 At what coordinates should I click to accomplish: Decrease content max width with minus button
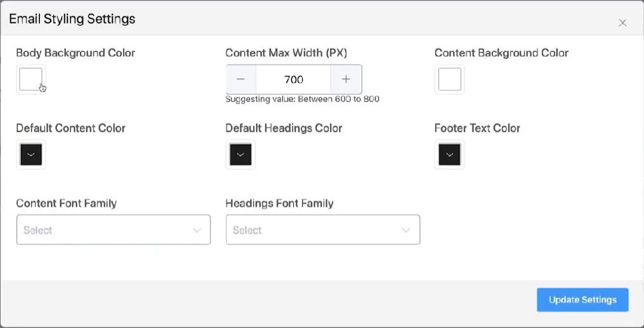click(240, 79)
